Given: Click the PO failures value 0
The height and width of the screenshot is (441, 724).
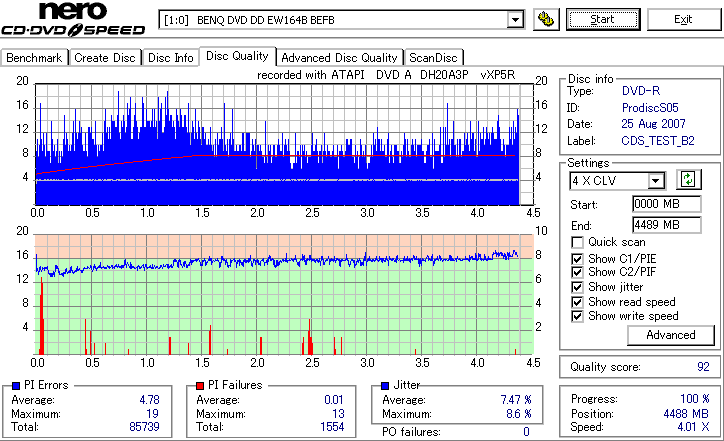Looking at the screenshot, I should 526,432.
